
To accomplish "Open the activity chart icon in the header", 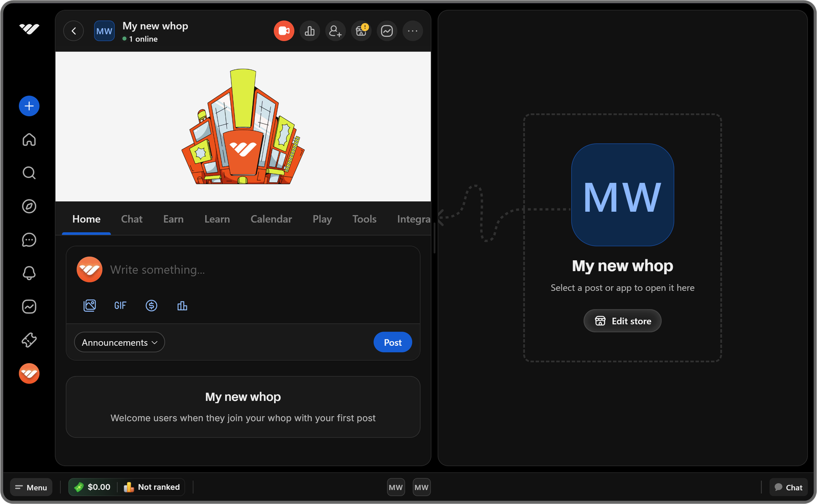I will point(387,31).
